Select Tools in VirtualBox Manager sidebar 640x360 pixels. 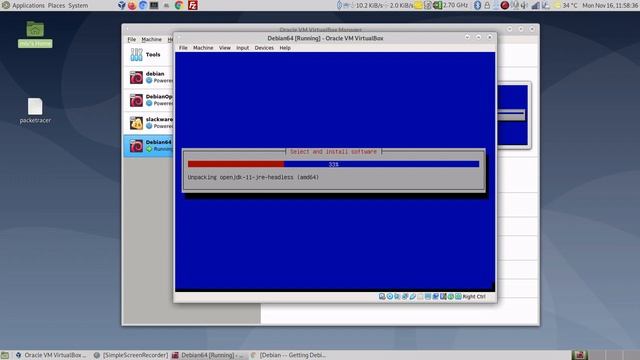(x=148, y=55)
